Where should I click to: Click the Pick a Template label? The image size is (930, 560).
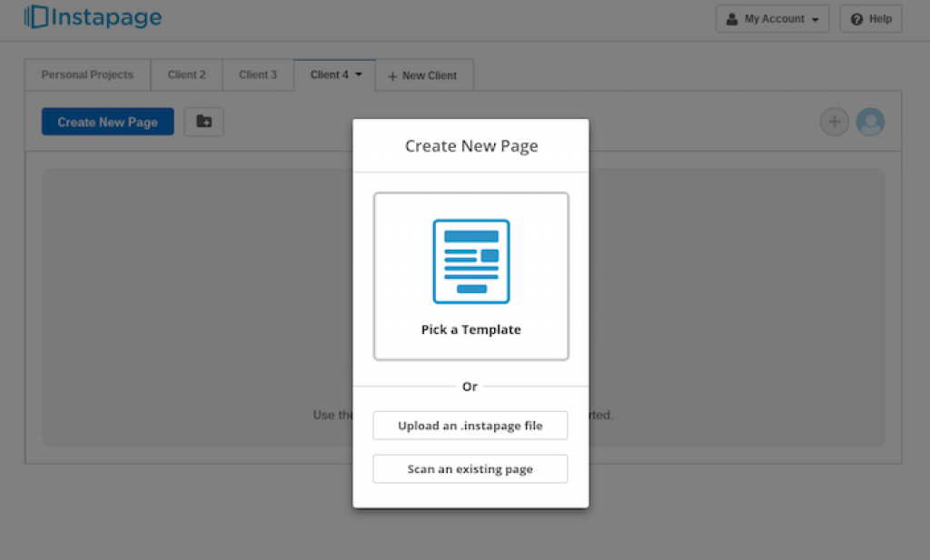tap(470, 329)
